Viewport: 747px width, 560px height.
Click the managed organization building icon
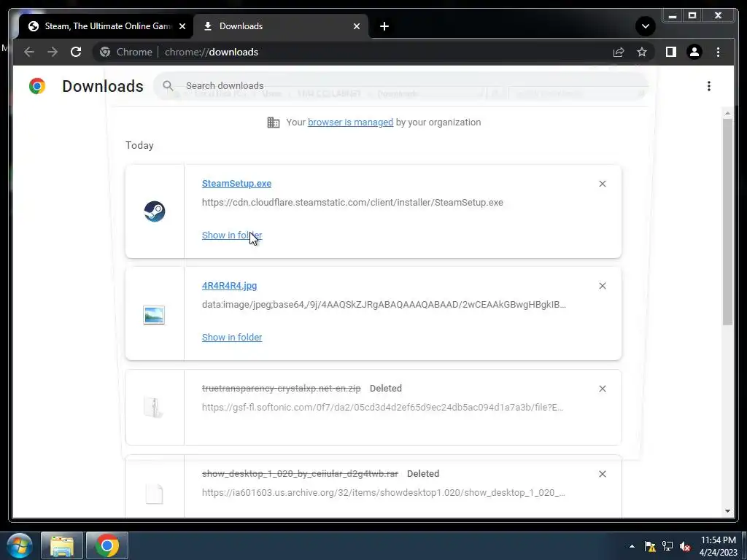274,122
